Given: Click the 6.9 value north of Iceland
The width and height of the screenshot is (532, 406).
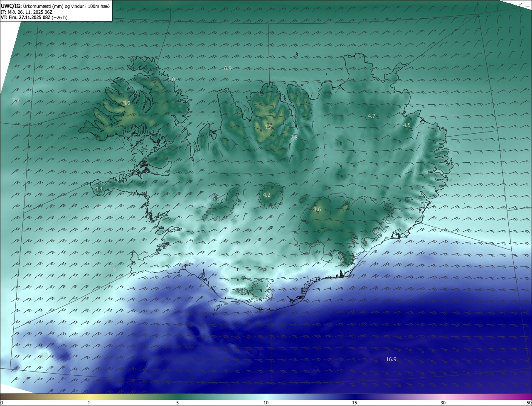Looking at the screenshot, I should pos(227,68).
